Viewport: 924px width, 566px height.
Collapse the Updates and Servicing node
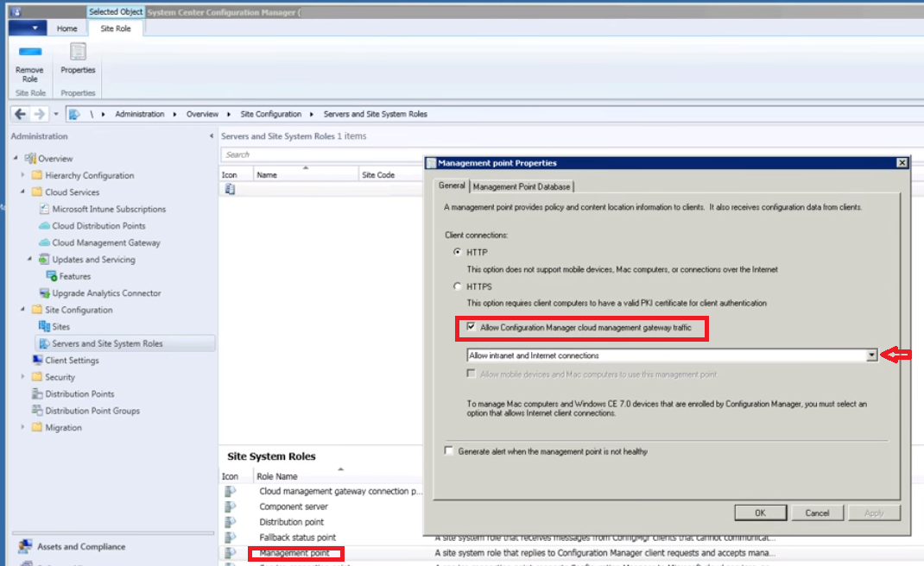pos(29,259)
